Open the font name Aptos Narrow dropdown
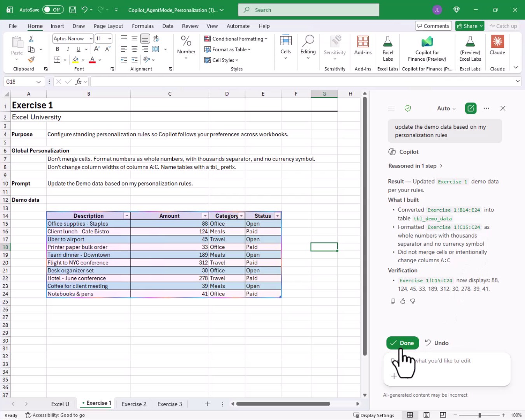Viewport: 525px width, 420px height. point(91,38)
